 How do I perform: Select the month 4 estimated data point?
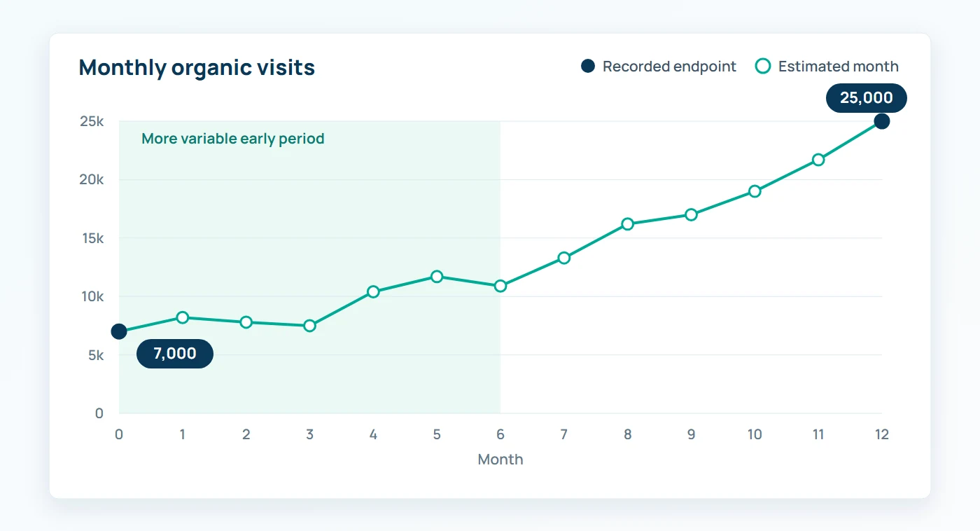pos(373,291)
